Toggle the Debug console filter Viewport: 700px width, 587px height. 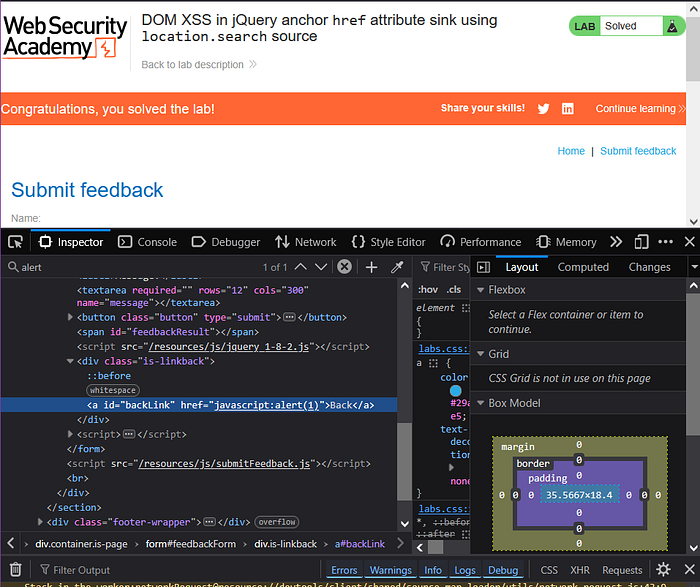point(503,570)
